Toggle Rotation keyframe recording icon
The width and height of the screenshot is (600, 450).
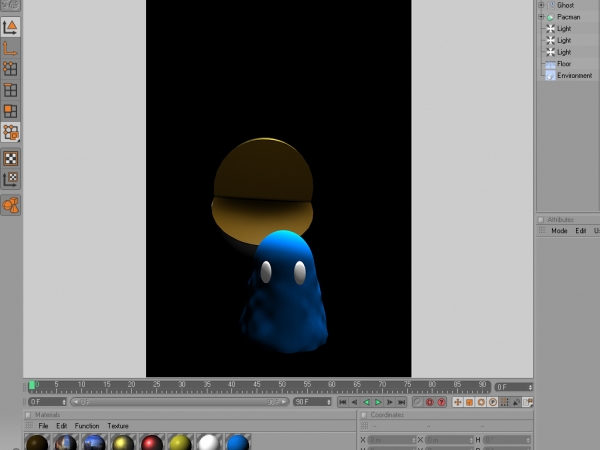point(481,402)
